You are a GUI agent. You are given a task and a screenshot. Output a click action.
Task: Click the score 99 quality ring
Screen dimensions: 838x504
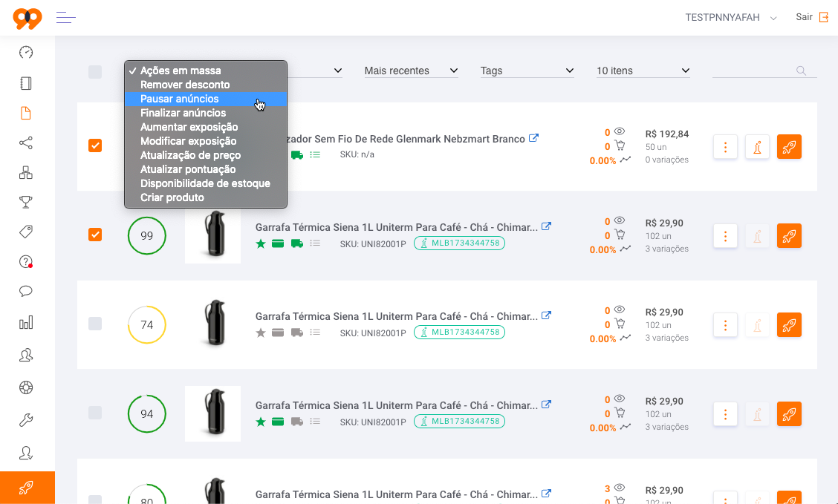click(x=147, y=235)
